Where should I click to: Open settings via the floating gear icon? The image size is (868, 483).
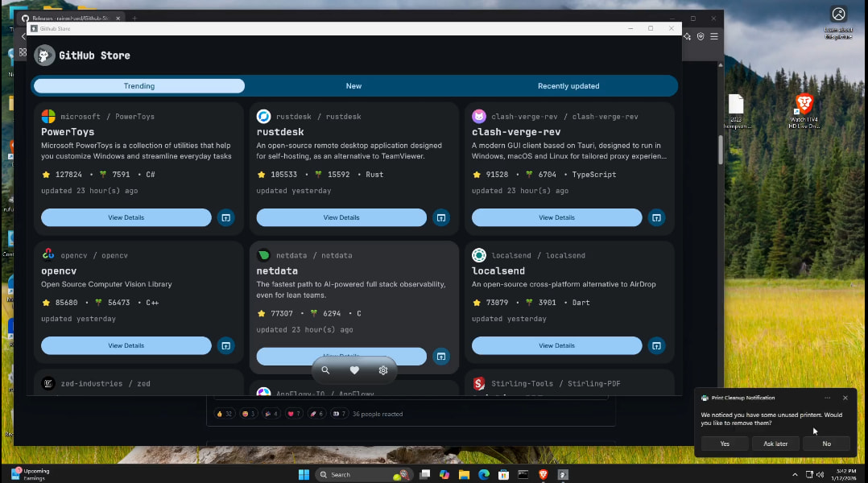[x=383, y=370]
